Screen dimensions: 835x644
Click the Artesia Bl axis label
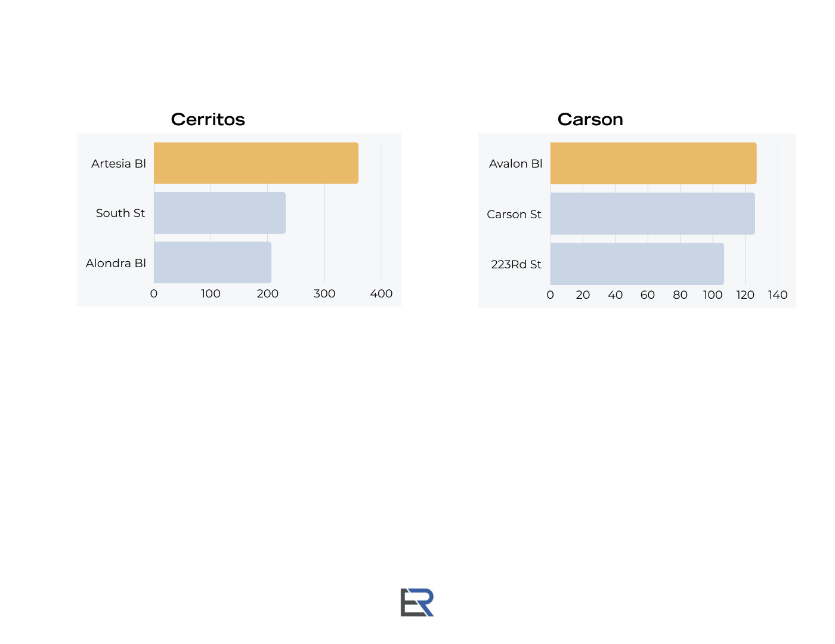click(119, 163)
